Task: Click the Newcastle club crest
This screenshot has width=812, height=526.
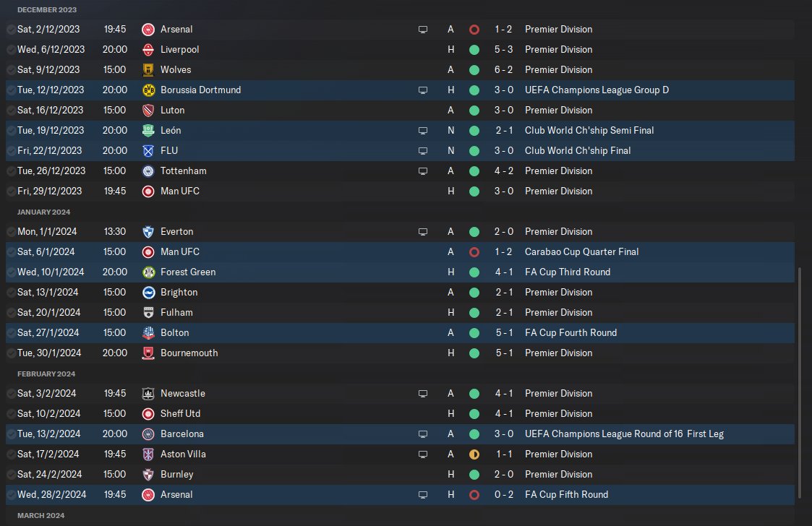Action: pos(148,394)
